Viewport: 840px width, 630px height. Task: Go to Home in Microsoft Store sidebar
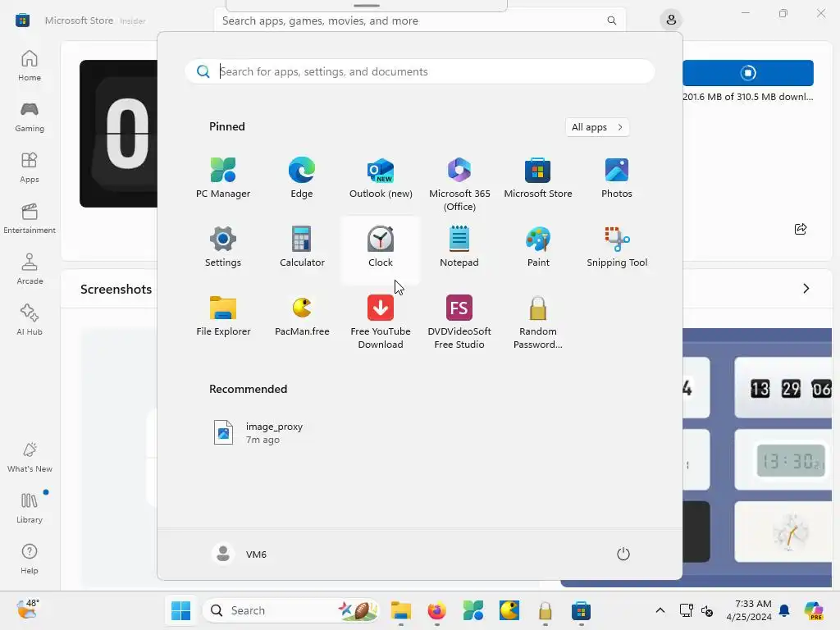pos(30,66)
